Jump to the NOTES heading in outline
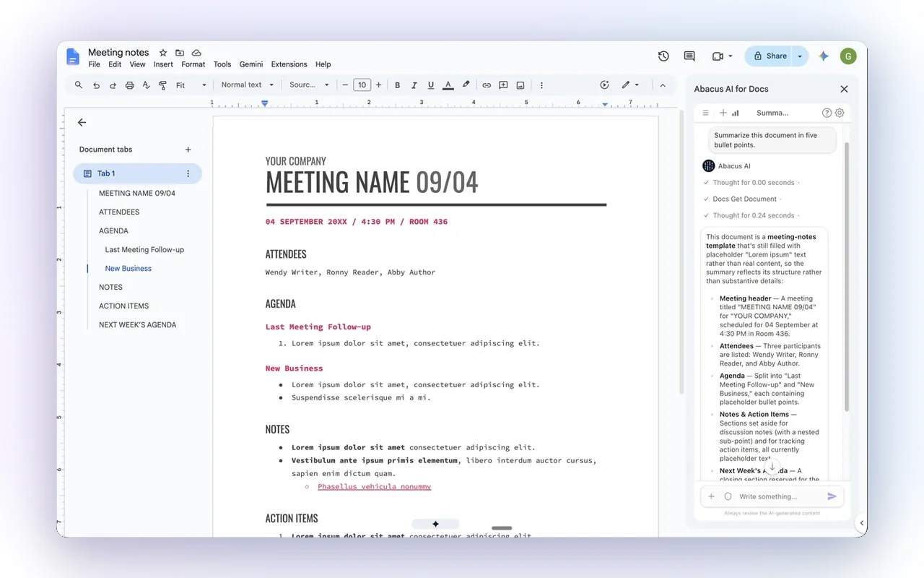The image size is (924, 578). (110, 287)
